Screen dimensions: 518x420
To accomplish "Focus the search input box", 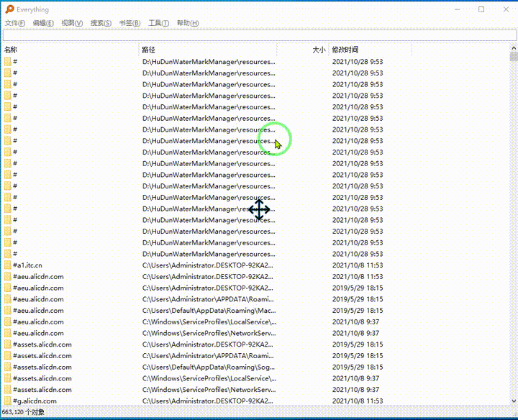I will coord(260,35).
